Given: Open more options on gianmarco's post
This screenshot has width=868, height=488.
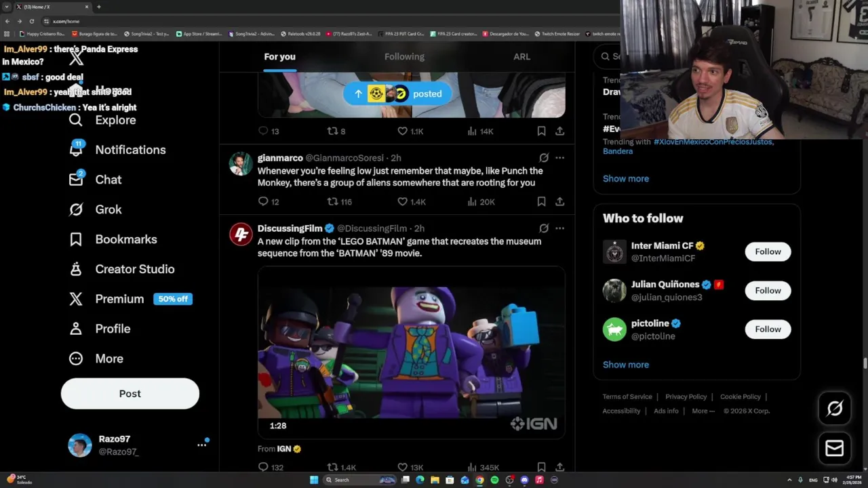Looking at the screenshot, I should (x=559, y=157).
